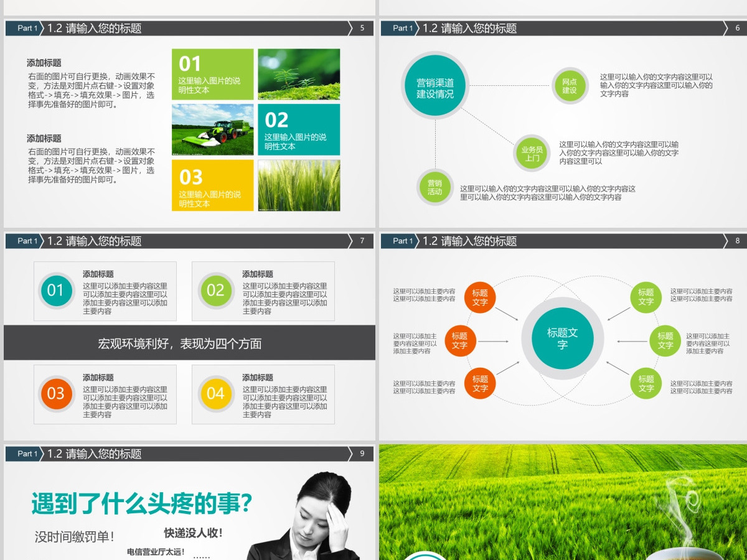747x560 pixels.
Task: Click 添加标题 beside the 01 circle on slide 7
Action: click(98, 274)
